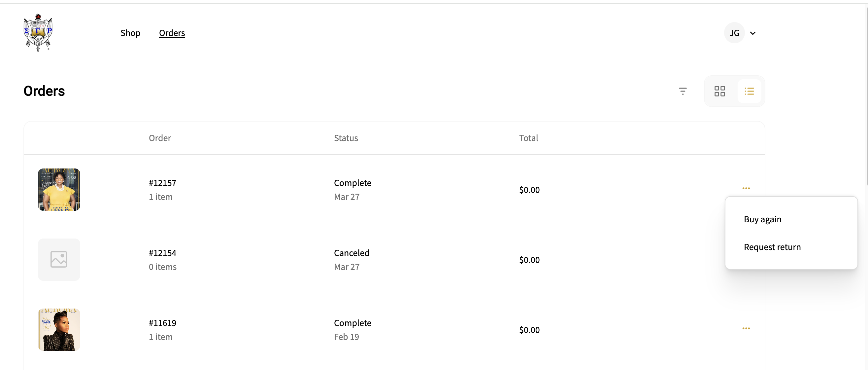Switch to grid view layout
This screenshot has height=370, width=868.
[x=720, y=91]
